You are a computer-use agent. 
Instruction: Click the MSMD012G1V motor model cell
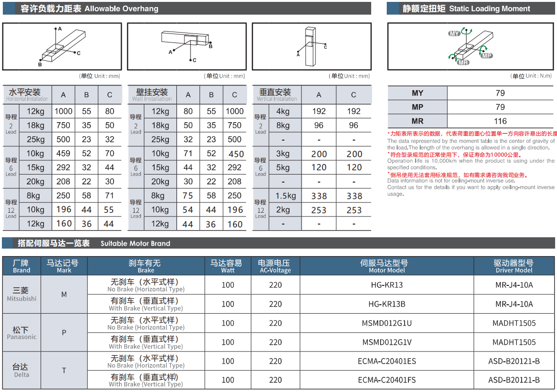[x=387, y=342]
